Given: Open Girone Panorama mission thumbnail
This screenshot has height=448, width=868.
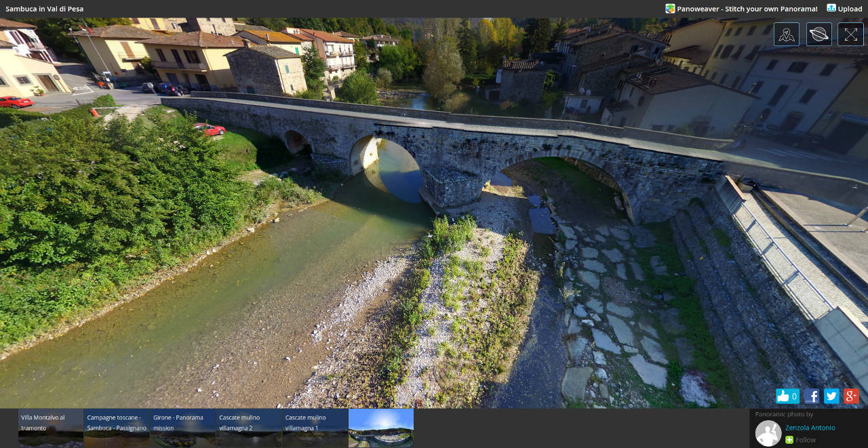Looking at the screenshot, I should 183,428.
